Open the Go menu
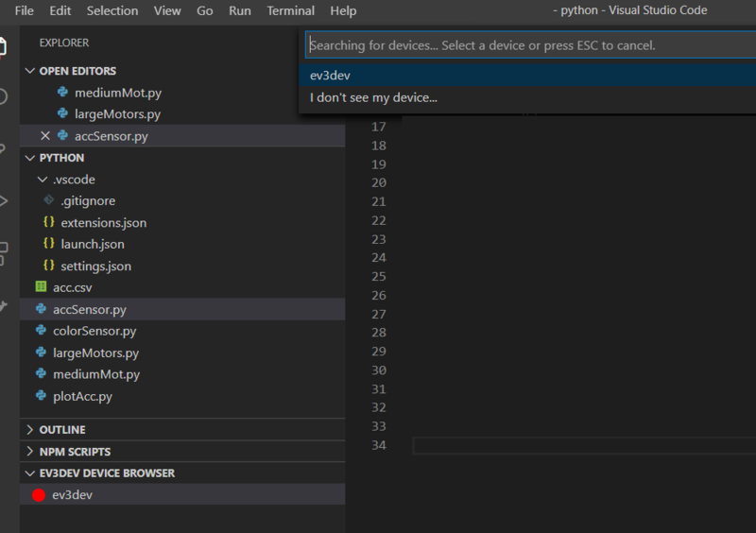This screenshot has height=533, width=756. (204, 10)
